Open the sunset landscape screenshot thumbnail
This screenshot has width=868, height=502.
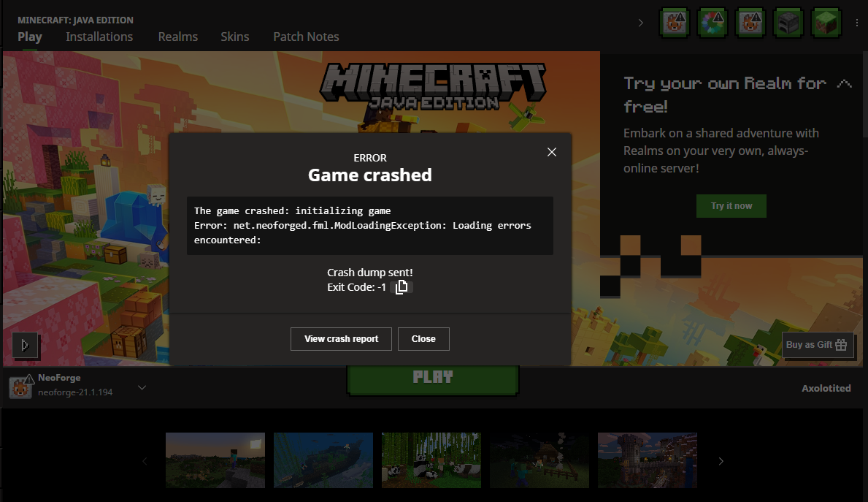pos(215,460)
